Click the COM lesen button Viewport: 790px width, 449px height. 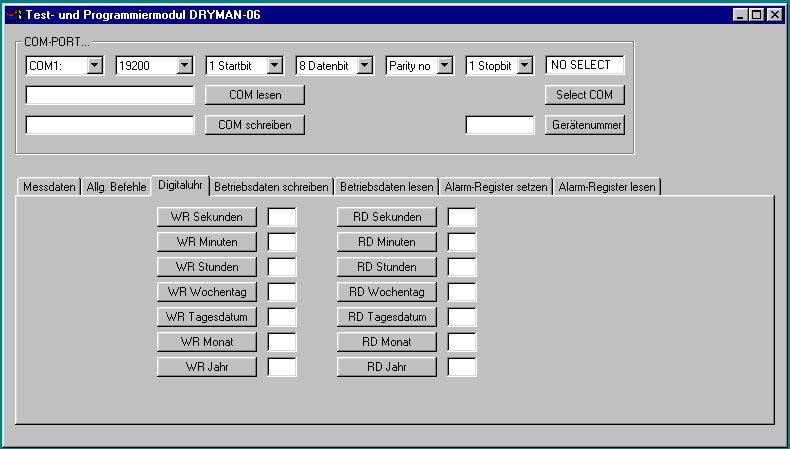(x=255, y=95)
